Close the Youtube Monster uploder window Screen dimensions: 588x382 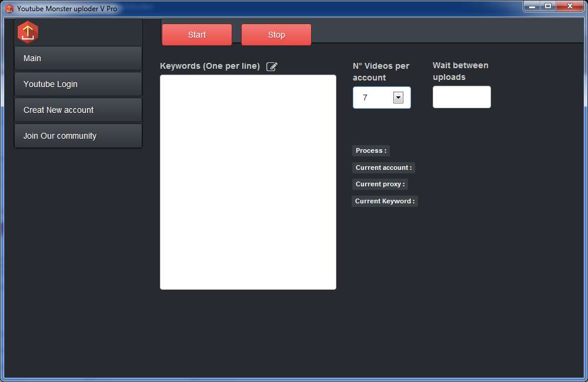point(570,6)
